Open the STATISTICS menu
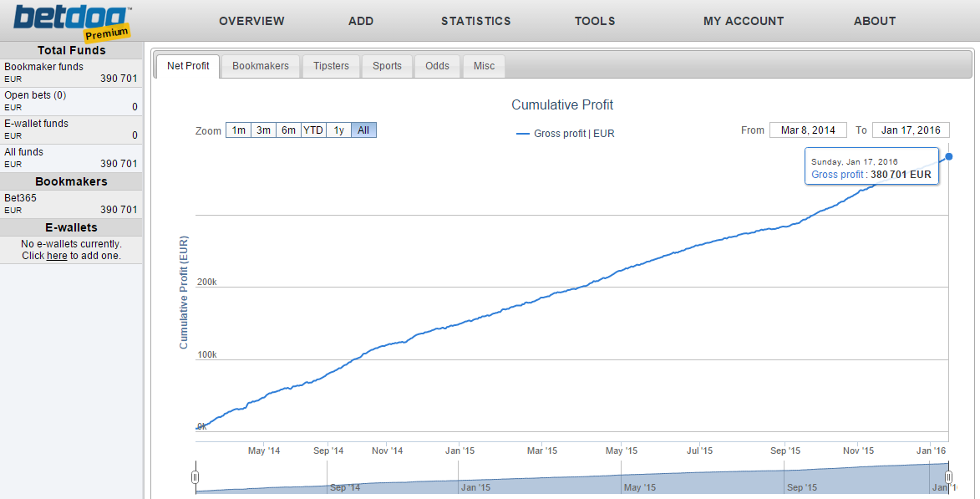The height and width of the screenshot is (499, 980). (475, 21)
